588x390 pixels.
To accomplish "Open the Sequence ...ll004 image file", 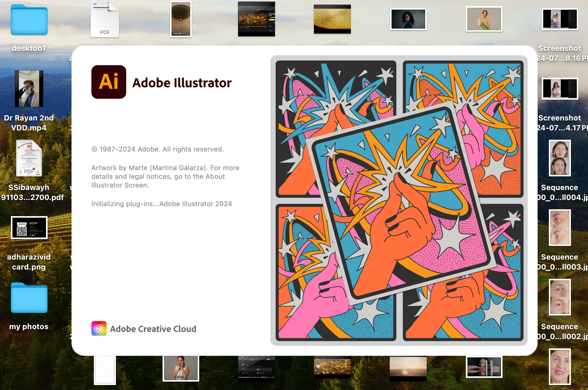I will pos(560,158).
